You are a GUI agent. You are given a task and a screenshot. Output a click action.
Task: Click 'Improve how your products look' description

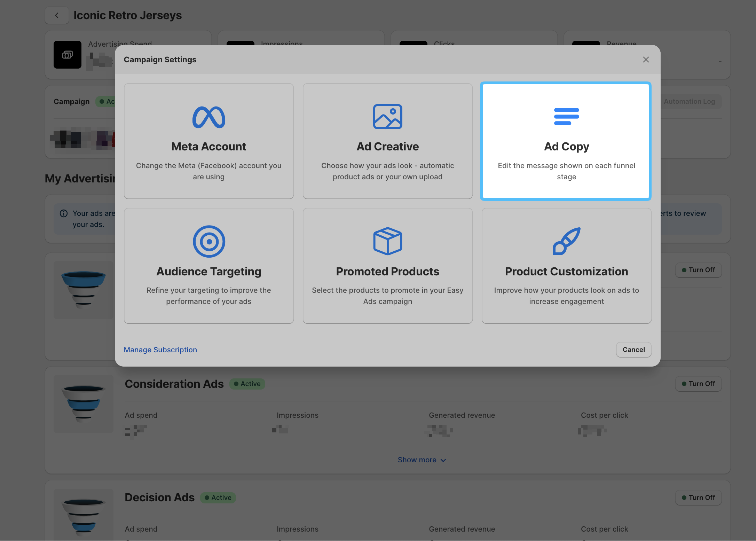(567, 296)
